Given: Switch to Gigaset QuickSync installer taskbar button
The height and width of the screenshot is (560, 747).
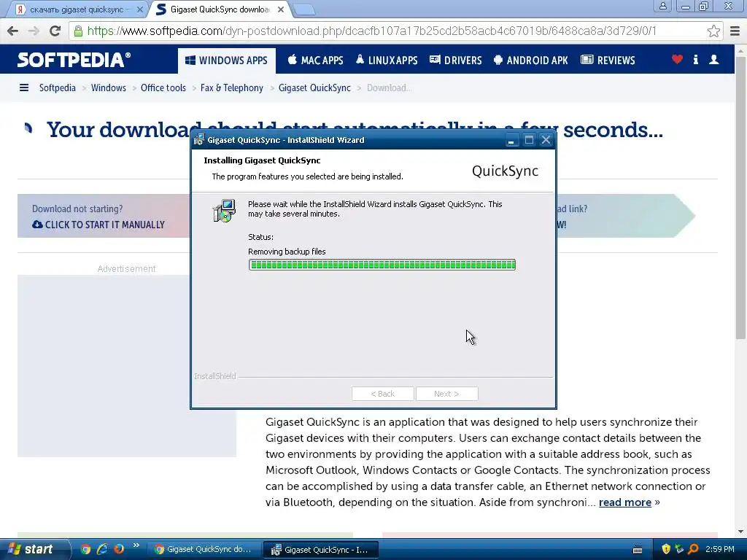Looking at the screenshot, I should pos(321,550).
